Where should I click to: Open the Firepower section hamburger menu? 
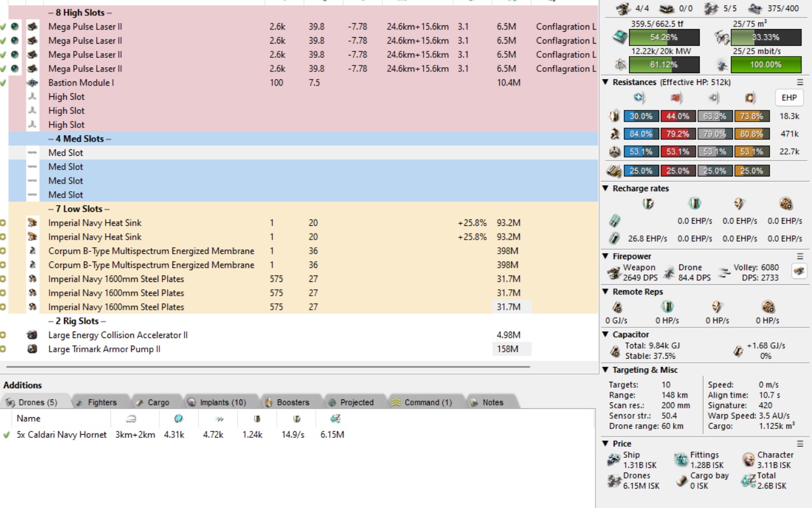(800, 256)
